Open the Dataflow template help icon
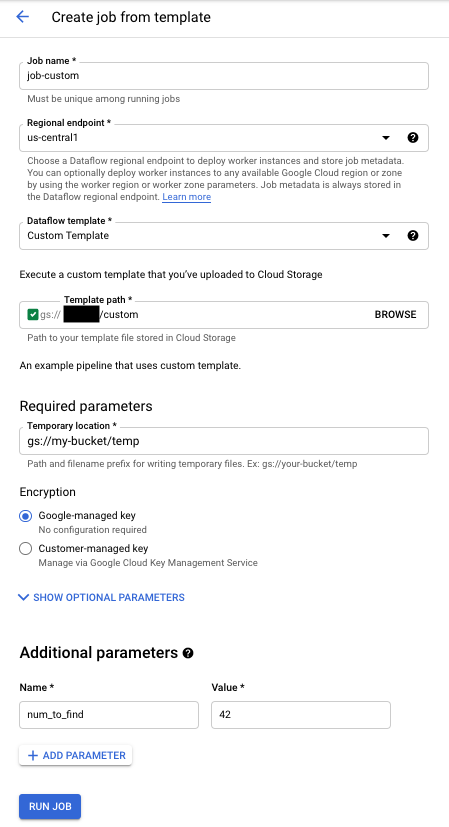 click(413, 236)
